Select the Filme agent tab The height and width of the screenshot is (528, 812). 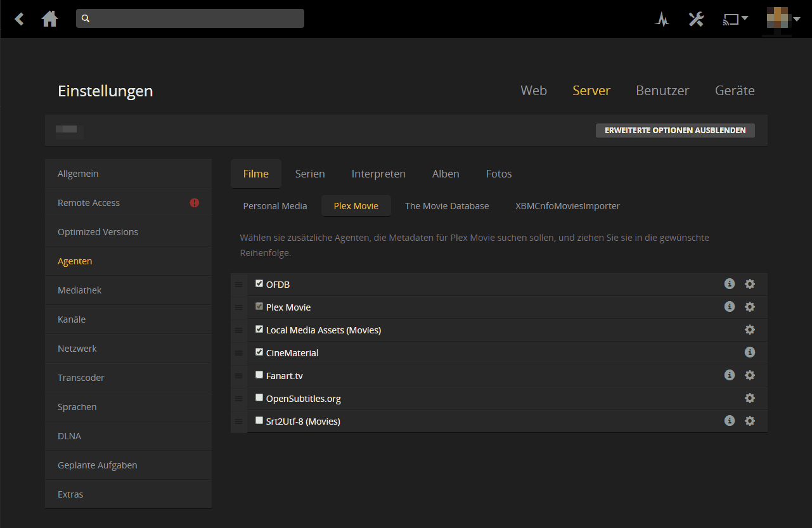coord(256,174)
